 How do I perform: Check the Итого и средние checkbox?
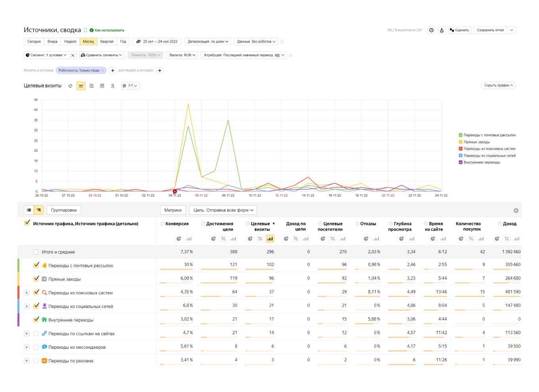tap(36, 252)
